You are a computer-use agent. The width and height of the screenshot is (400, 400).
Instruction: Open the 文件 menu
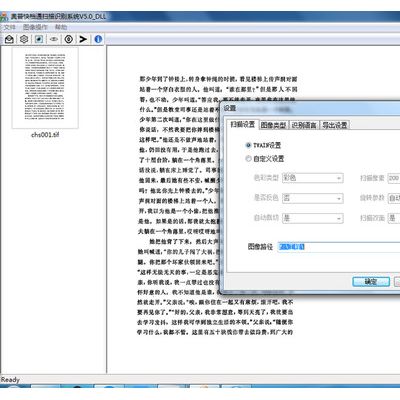point(9,27)
